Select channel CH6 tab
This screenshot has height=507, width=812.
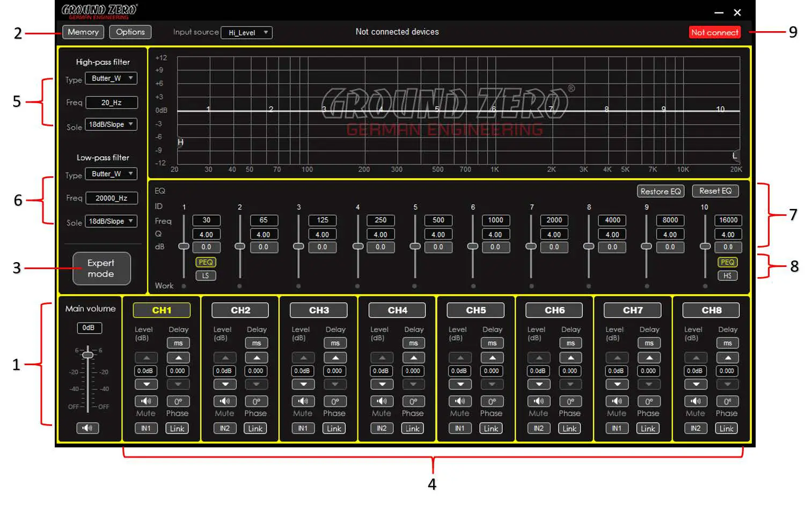(x=554, y=310)
